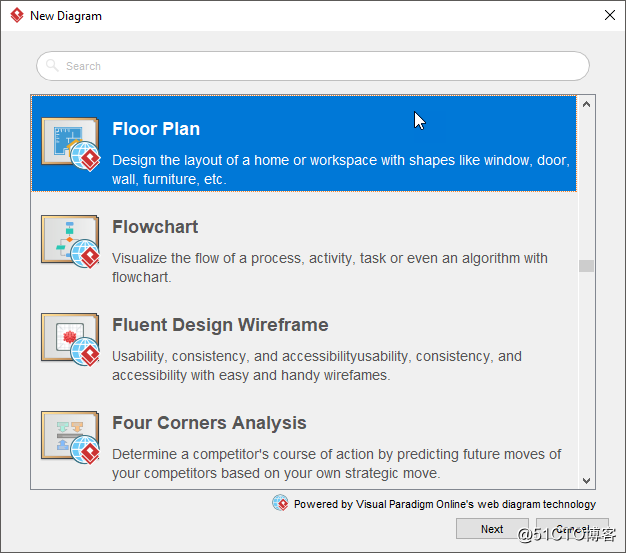Click the scrollbar thumb in the diagram list
The image size is (626, 553).
586,266
